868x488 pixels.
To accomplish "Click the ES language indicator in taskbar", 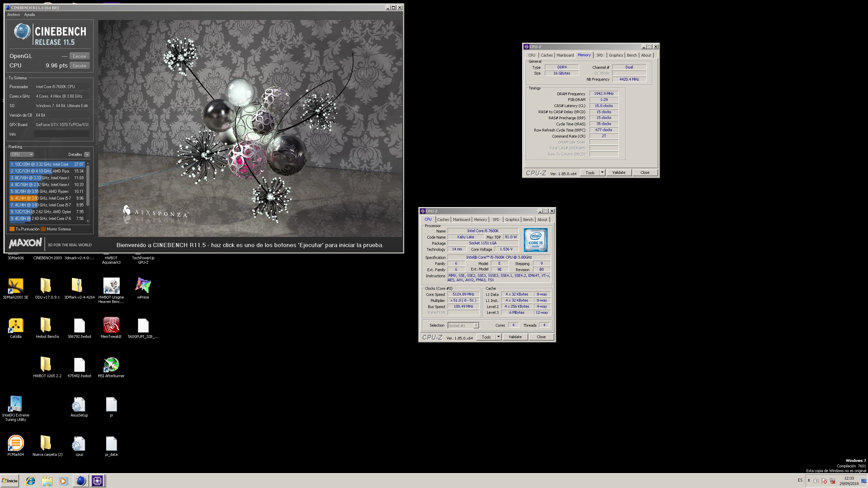I will point(800,480).
